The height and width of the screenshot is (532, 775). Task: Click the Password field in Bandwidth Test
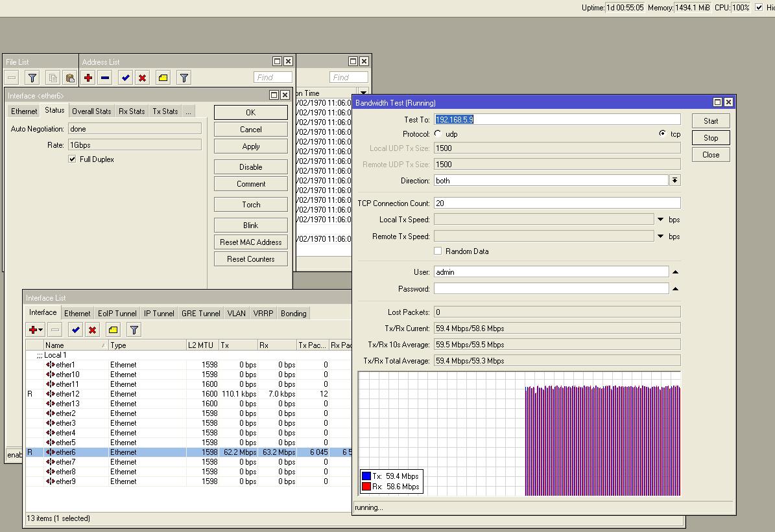pyautogui.click(x=551, y=288)
